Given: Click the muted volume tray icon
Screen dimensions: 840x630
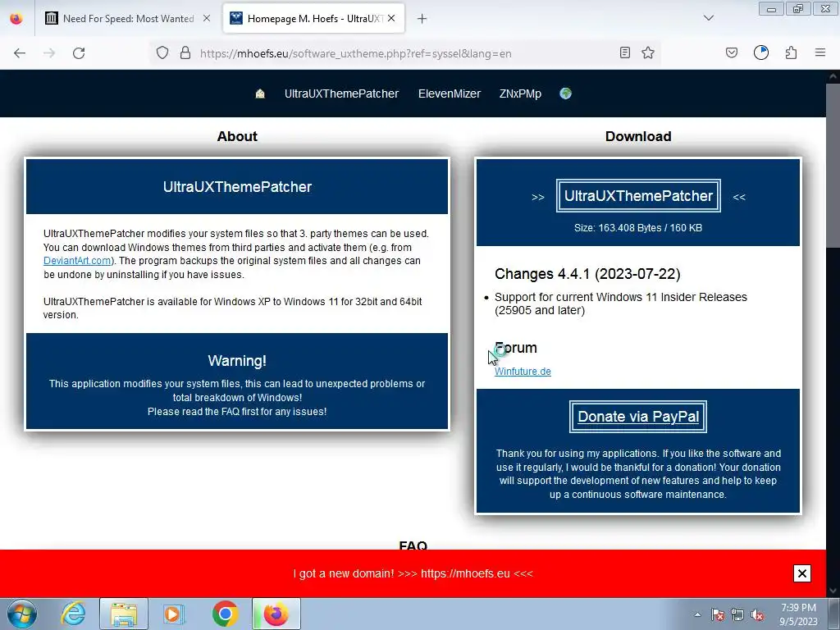Looking at the screenshot, I should click(757, 614).
